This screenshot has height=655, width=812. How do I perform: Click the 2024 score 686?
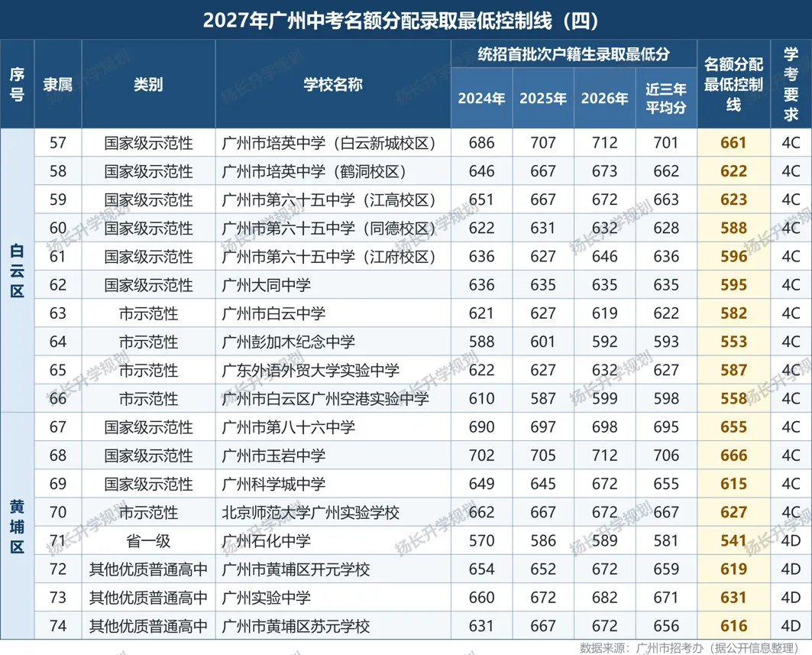coord(481,143)
